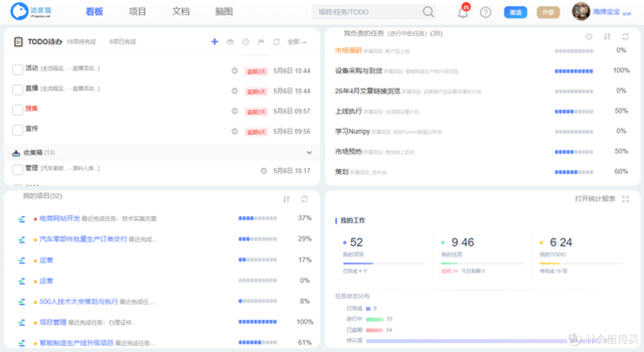This screenshot has width=644, height=352.
Task: Open the 看板 dashboard tab
Action: (x=94, y=11)
